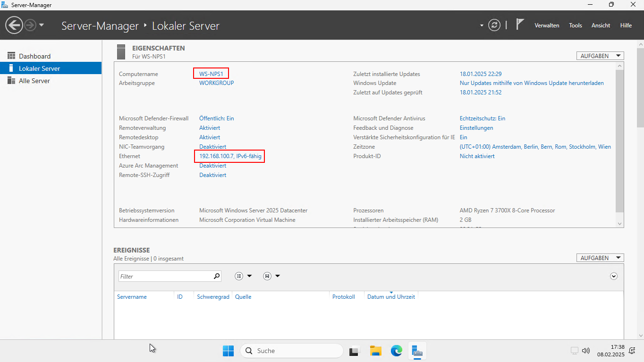This screenshot has height=362, width=644.
Task: Click the events Filter input field
Action: [x=165, y=276]
